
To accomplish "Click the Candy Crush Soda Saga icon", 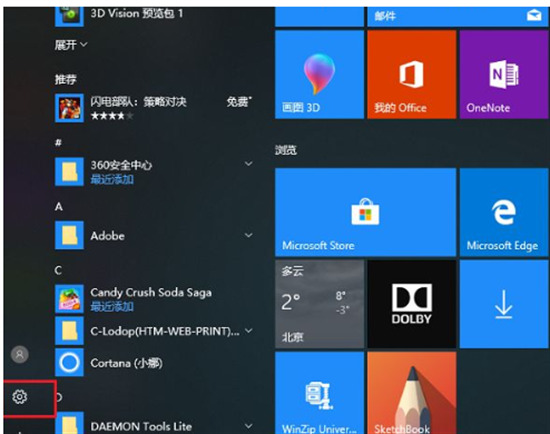I will click(69, 299).
